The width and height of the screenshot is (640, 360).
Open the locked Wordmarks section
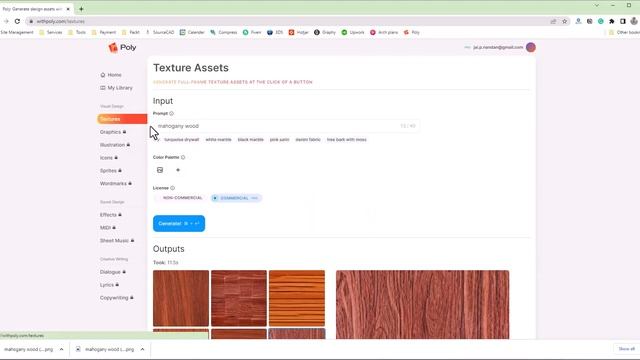(116, 183)
